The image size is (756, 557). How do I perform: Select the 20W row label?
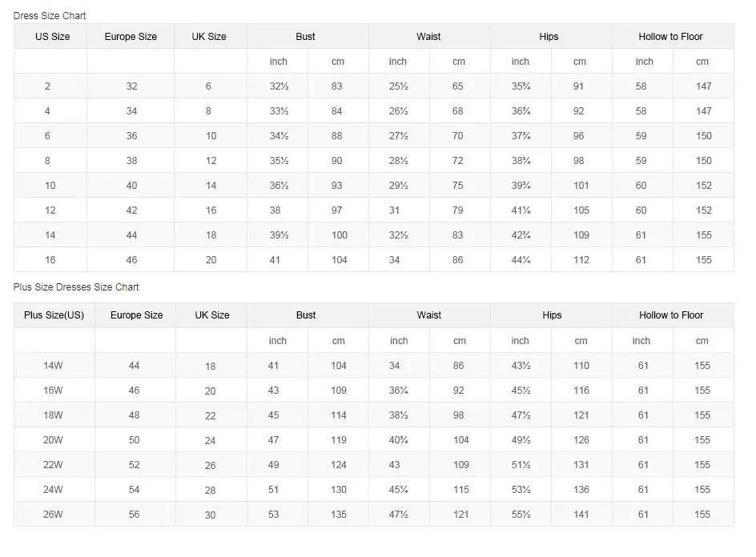(x=53, y=440)
